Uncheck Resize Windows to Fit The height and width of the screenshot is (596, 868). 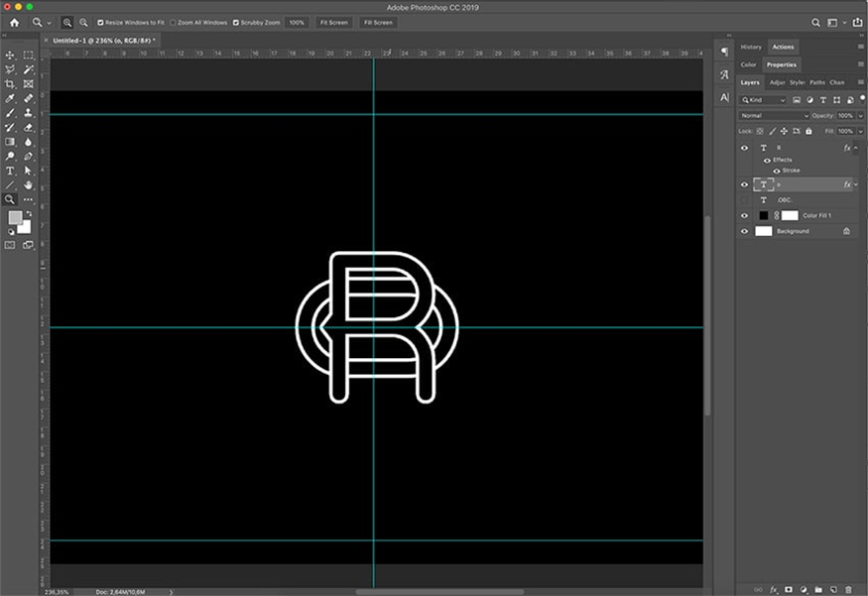tap(101, 22)
